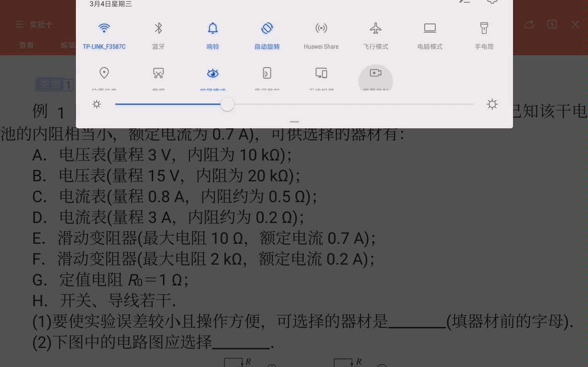Open the page 5 thumbnail view
Image resolution: width=588 pixels, height=367 pixels.
pyautogui.click(x=552, y=24)
